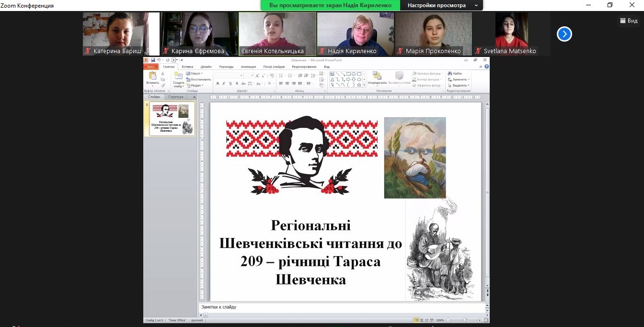The image size is (644, 327).
Task: Toggle underline (Ч) formatting
Action: [231, 83]
